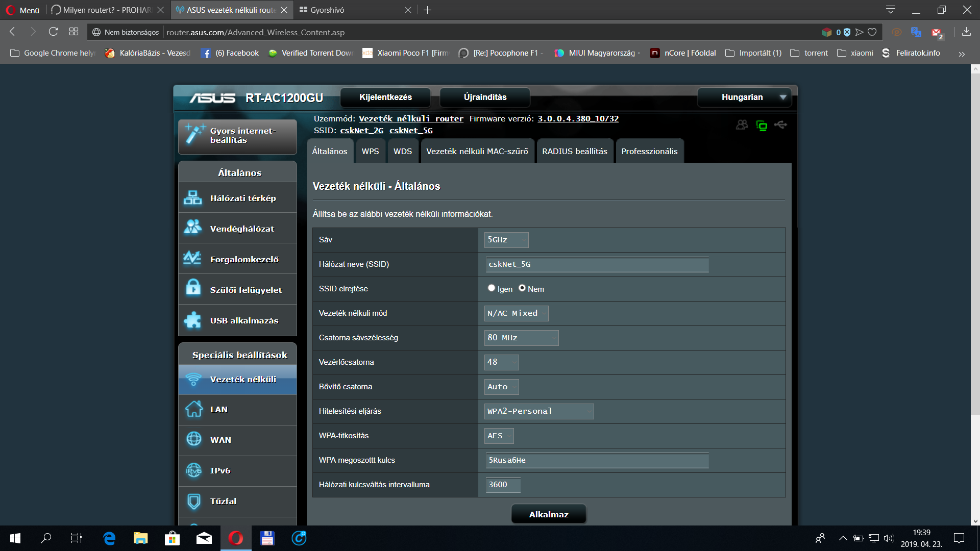Open the Hálózati térkép network map icon
This screenshot has width=980, height=551.
pos(193,198)
